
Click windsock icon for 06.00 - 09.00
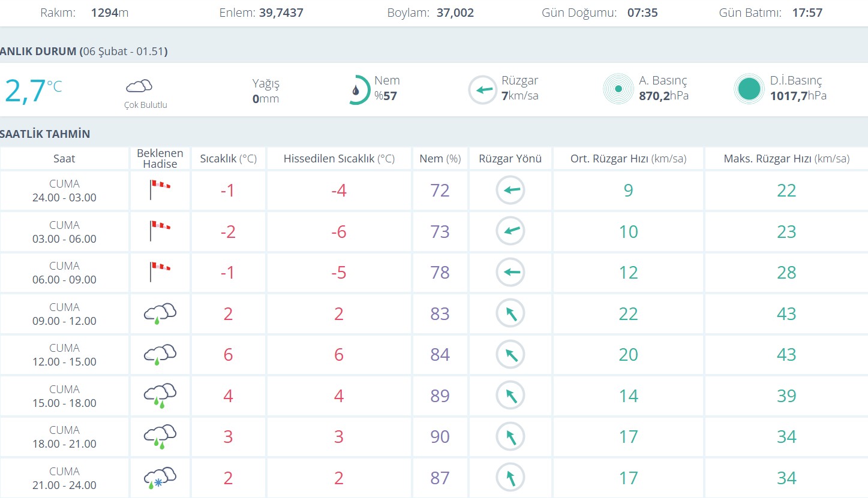(160, 273)
